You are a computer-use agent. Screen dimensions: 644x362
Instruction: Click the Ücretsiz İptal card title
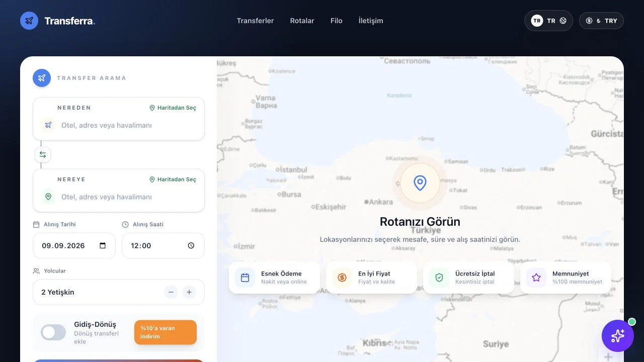475,274
